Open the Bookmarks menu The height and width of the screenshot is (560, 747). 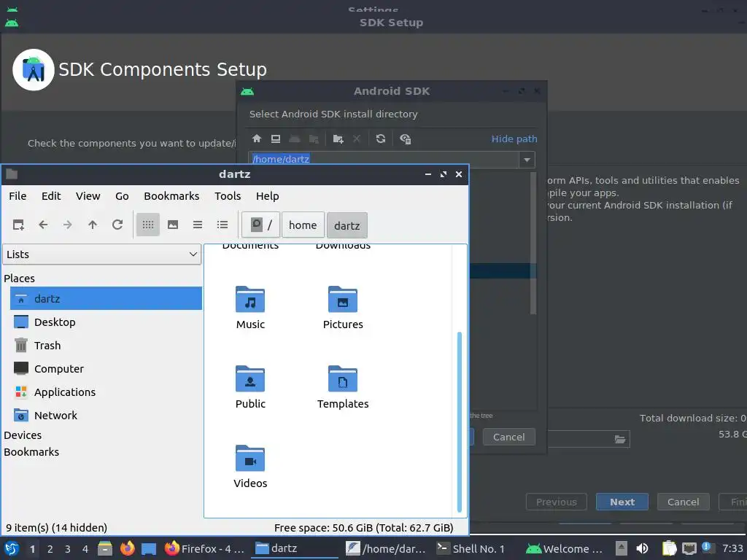click(171, 195)
